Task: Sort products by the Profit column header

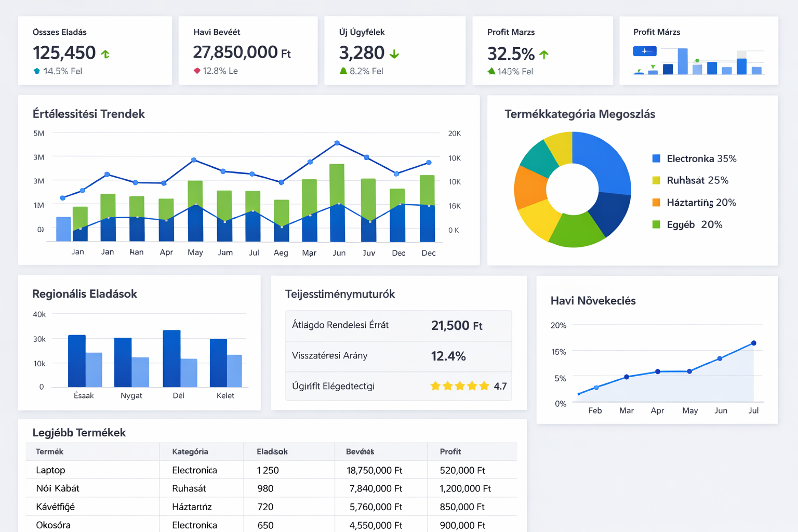Action: pos(449,451)
